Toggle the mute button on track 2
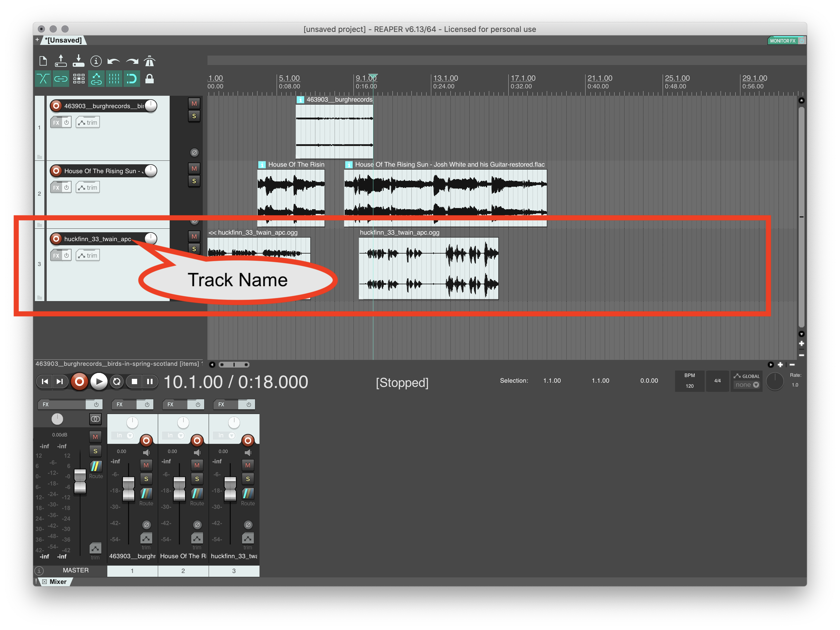Image resolution: width=840 pixels, height=630 pixels. (x=194, y=169)
